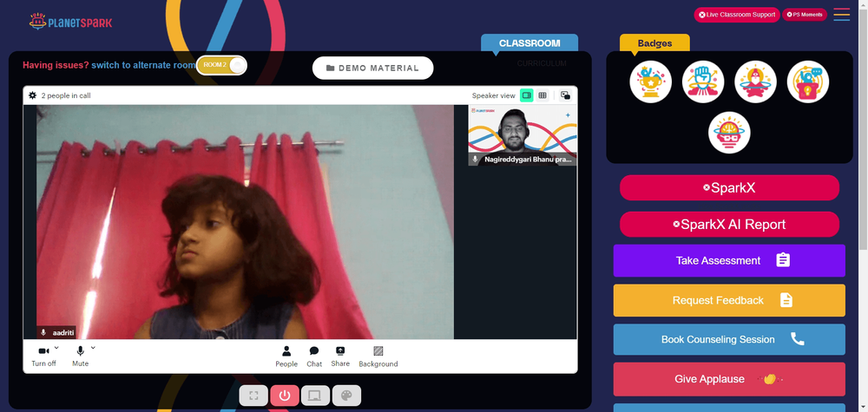
Task: Open SparkX
Action: point(730,188)
